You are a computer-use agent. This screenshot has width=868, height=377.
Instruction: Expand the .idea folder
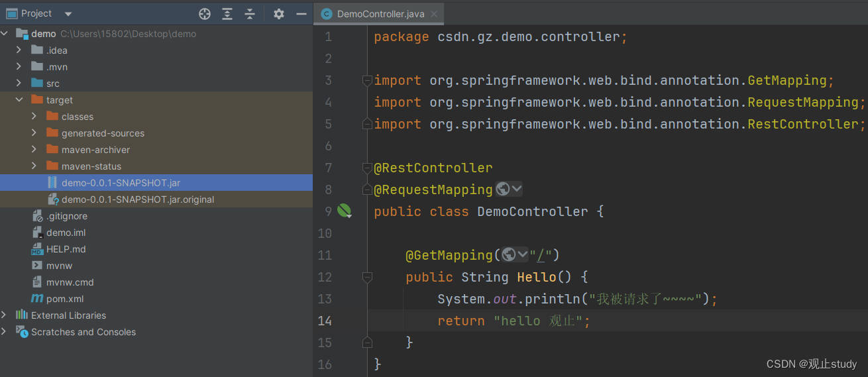point(19,50)
